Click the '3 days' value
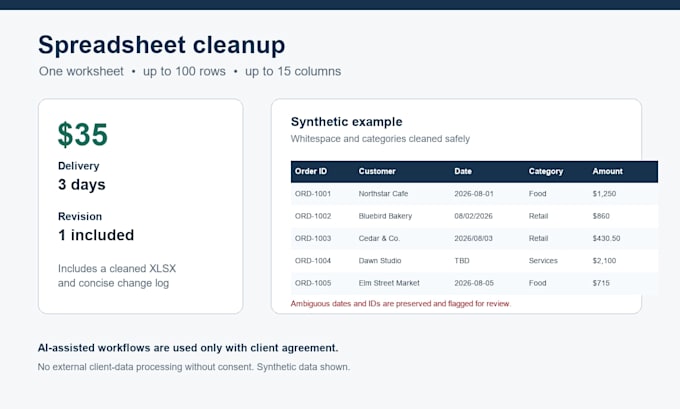 [x=82, y=184]
